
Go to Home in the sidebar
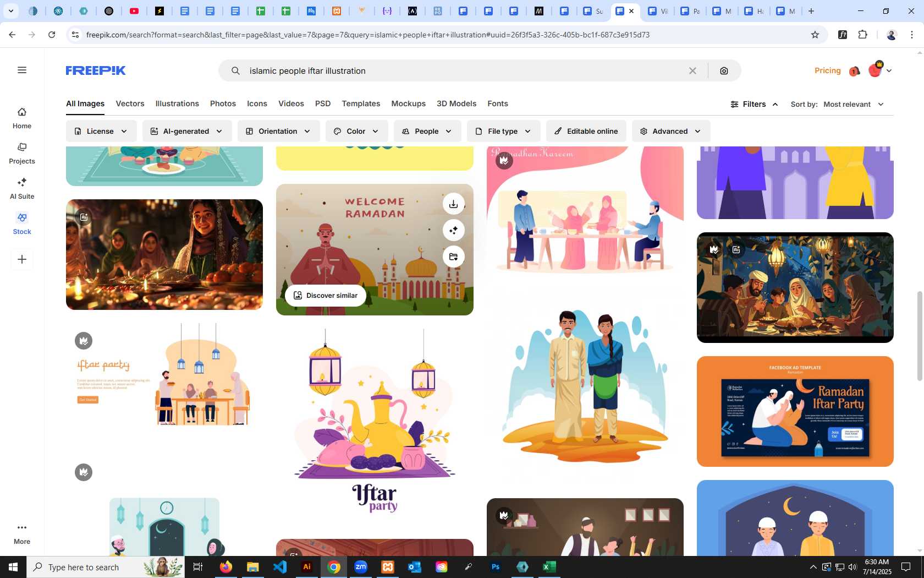point(22,118)
